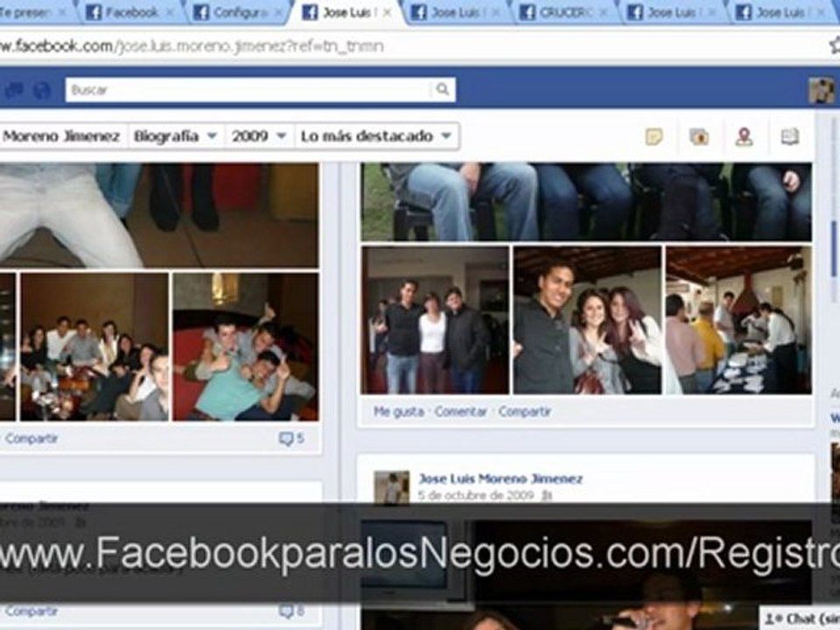Switch to the CRUCERO browser tab
The image size is (840, 630).
click(x=563, y=11)
